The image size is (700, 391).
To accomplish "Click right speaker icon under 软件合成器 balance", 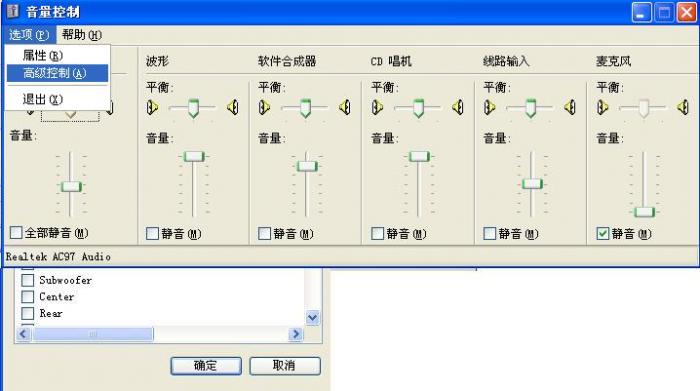I will point(345,107).
